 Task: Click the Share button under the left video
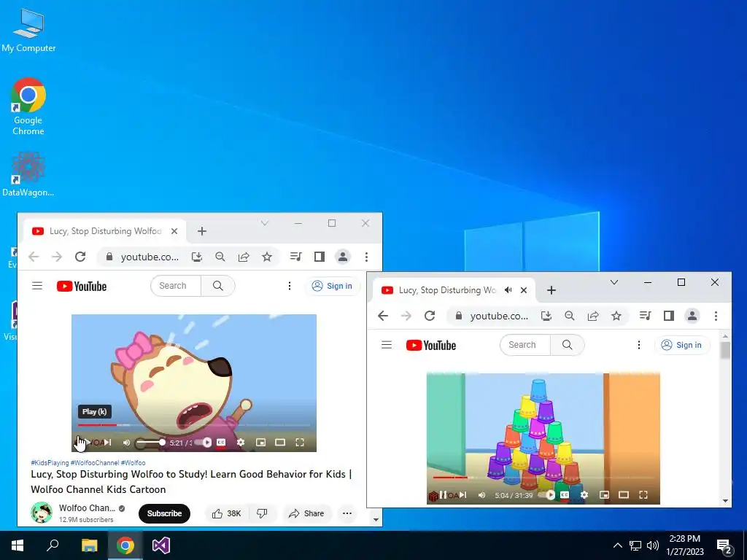[306, 513]
